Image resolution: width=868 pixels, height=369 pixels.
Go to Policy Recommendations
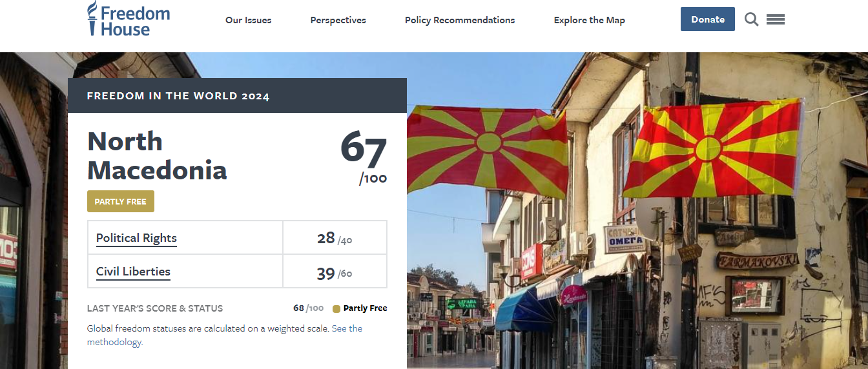(459, 20)
